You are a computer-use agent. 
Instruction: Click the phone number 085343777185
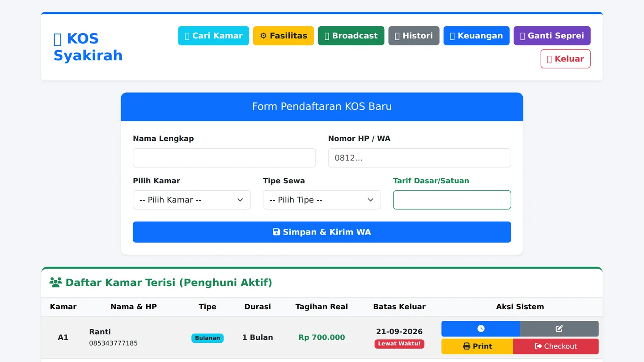(x=114, y=343)
